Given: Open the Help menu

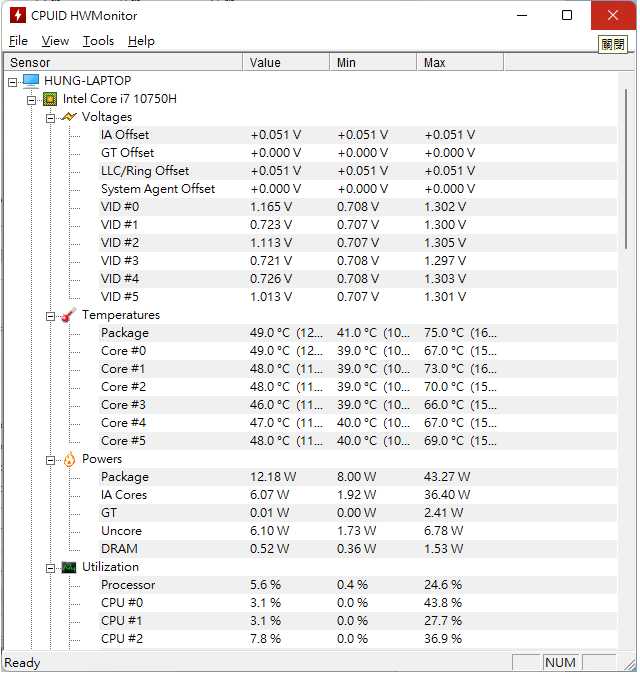Looking at the screenshot, I should pos(141,41).
